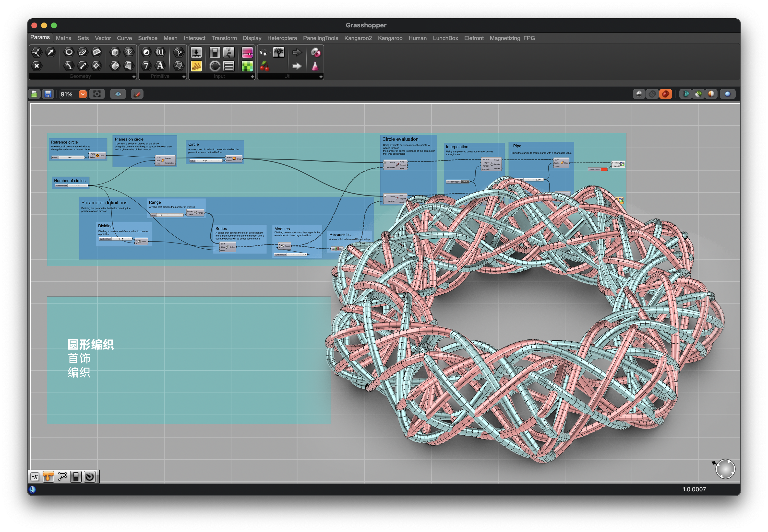Expand the Geometry panel

133,77
